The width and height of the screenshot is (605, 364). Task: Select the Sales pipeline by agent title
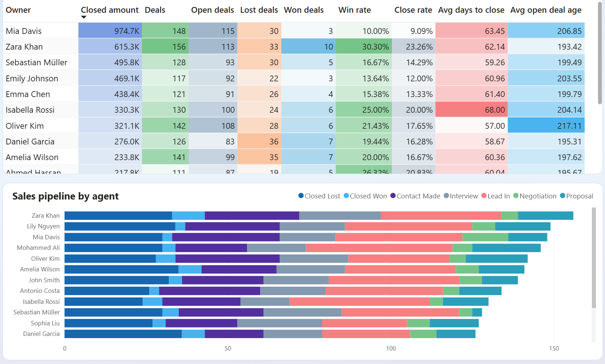pos(65,196)
